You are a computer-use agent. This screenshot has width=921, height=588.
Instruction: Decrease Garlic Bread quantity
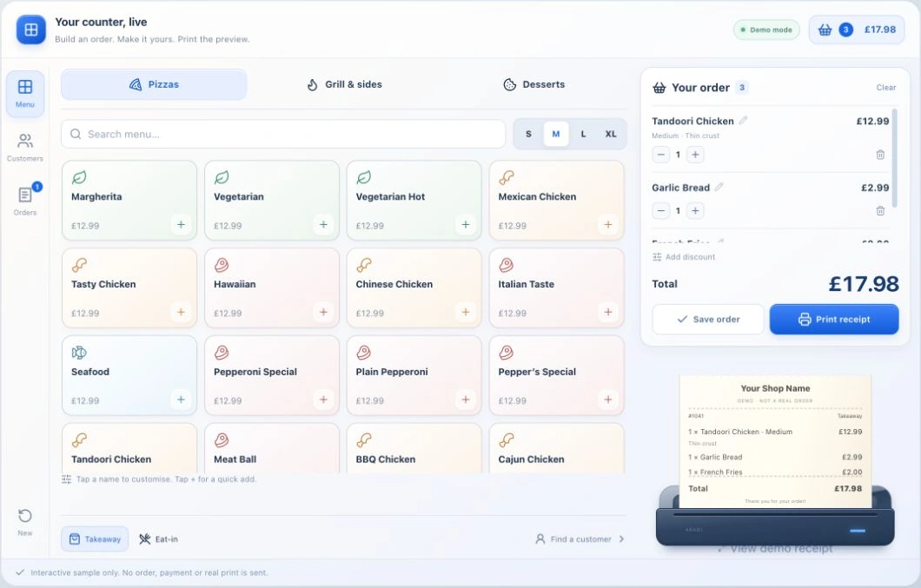[661, 210]
